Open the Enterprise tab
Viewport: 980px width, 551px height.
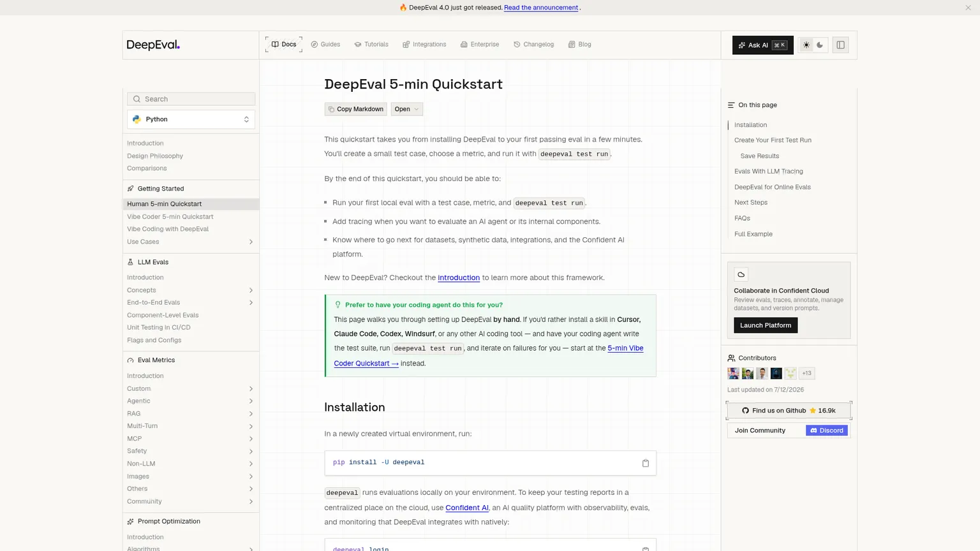[480, 45]
